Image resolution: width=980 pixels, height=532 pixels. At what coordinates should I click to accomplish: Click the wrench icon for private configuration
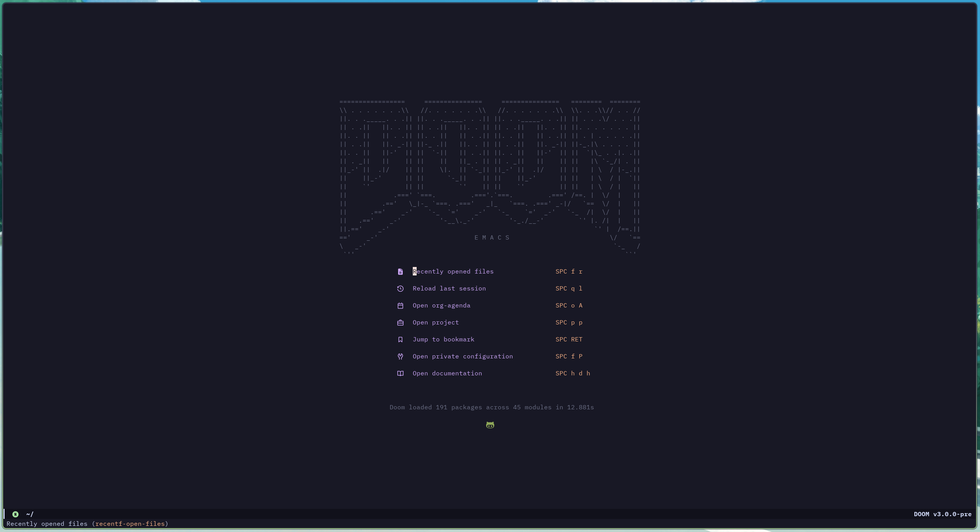pos(400,356)
